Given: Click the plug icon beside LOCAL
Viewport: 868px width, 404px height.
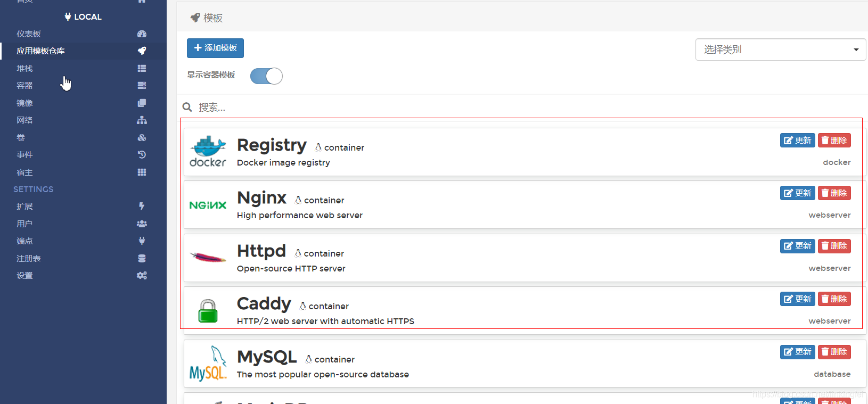Looking at the screenshot, I should [x=68, y=17].
